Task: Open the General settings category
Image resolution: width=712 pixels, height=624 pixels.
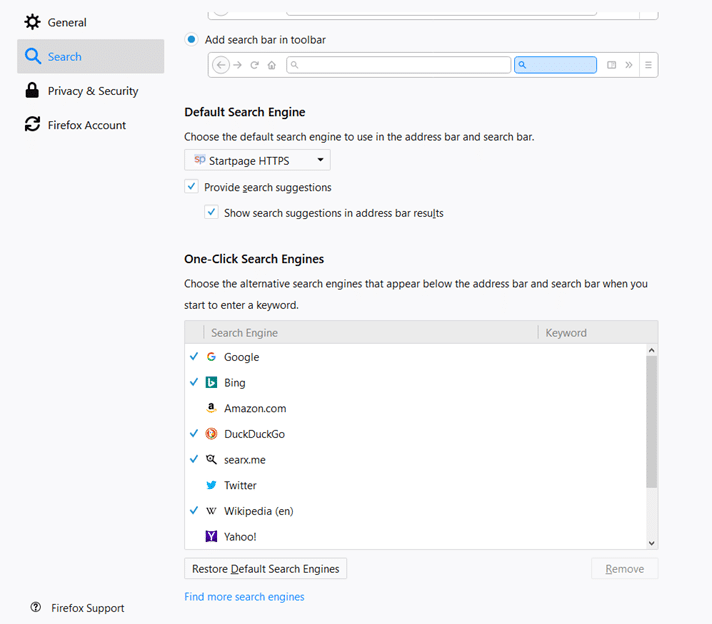Action: pyautogui.click(x=90, y=22)
